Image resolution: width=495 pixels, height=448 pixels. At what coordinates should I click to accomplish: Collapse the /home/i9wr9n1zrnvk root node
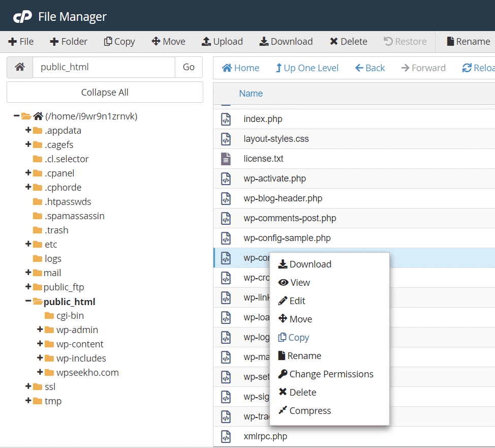pyautogui.click(x=16, y=116)
